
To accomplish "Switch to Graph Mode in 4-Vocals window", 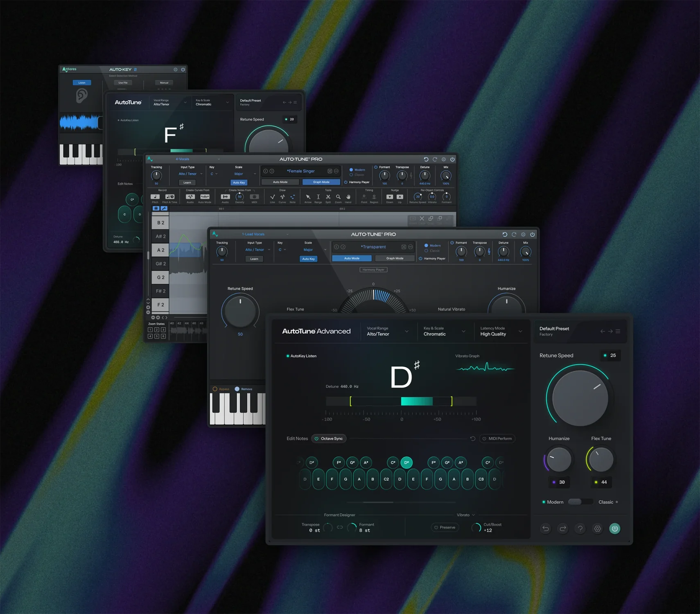I will [321, 182].
